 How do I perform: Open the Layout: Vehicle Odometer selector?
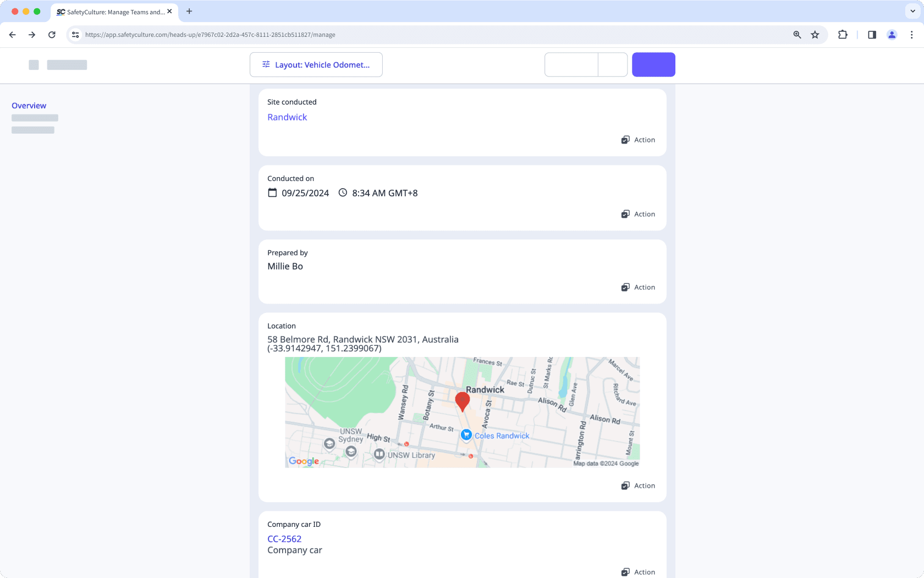pyautogui.click(x=316, y=65)
